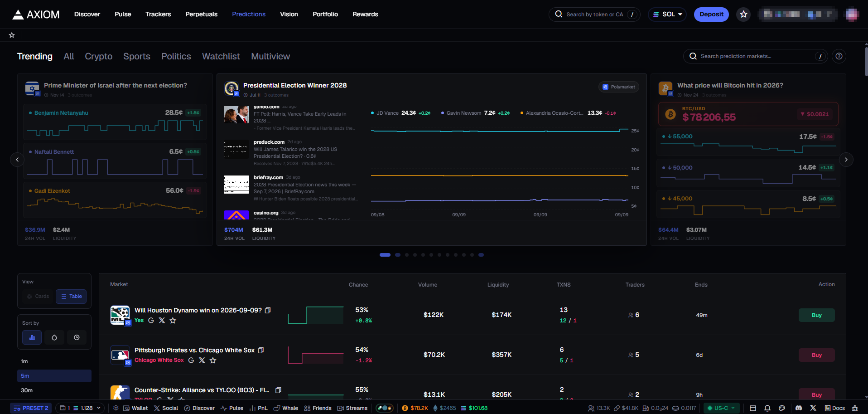The image size is (868, 414).
Task: Focus the Search by token or CA field
Action: [x=594, y=15]
